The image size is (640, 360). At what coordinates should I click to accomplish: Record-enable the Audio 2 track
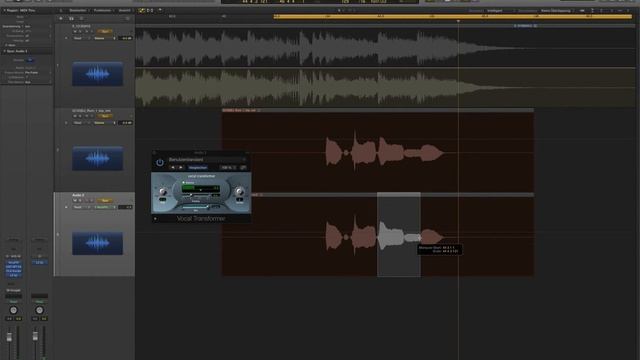pos(87,200)
